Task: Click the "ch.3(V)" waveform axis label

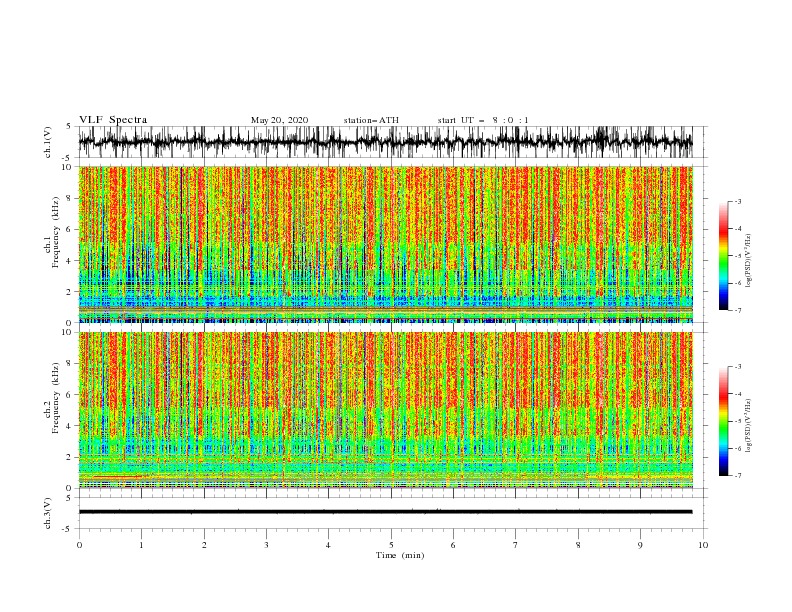Action: click(x=48, y=513)
